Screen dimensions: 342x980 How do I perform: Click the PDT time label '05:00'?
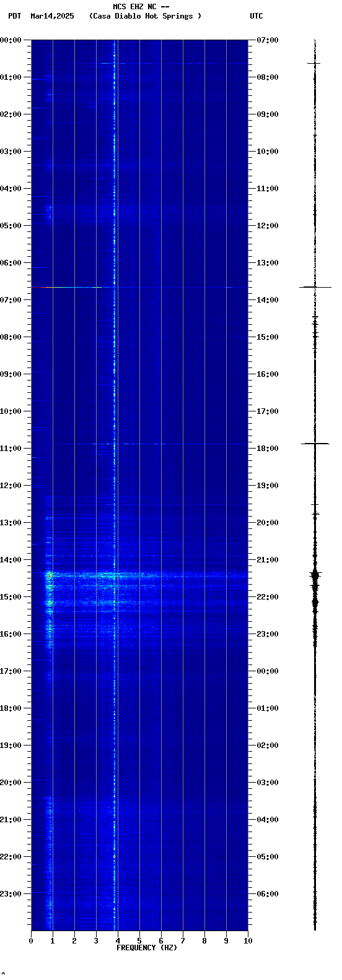tap(11, 226)
